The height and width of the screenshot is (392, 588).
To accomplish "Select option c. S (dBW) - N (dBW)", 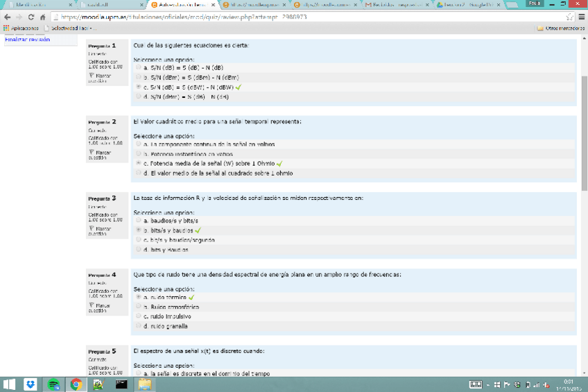I will click(x=139, y=87).
